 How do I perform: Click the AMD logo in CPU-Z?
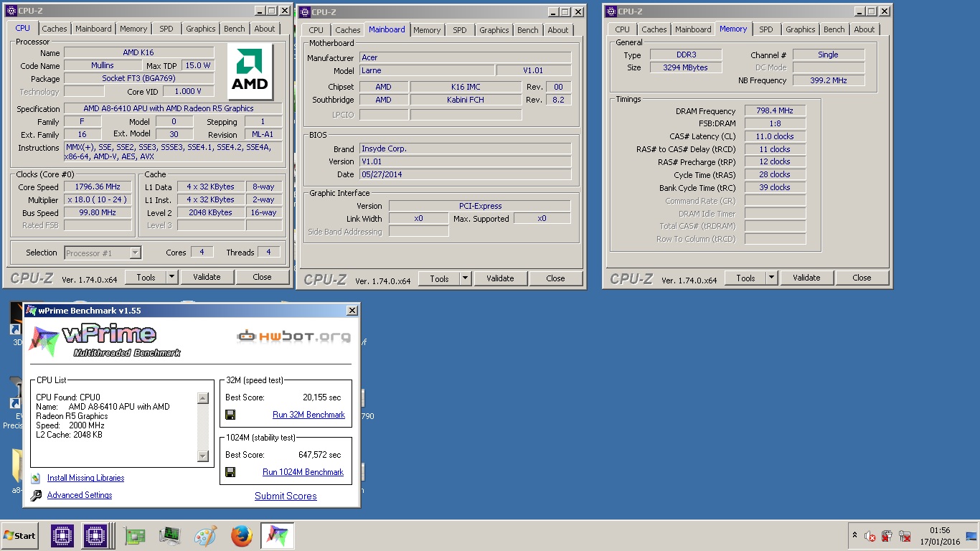point(250,72)
